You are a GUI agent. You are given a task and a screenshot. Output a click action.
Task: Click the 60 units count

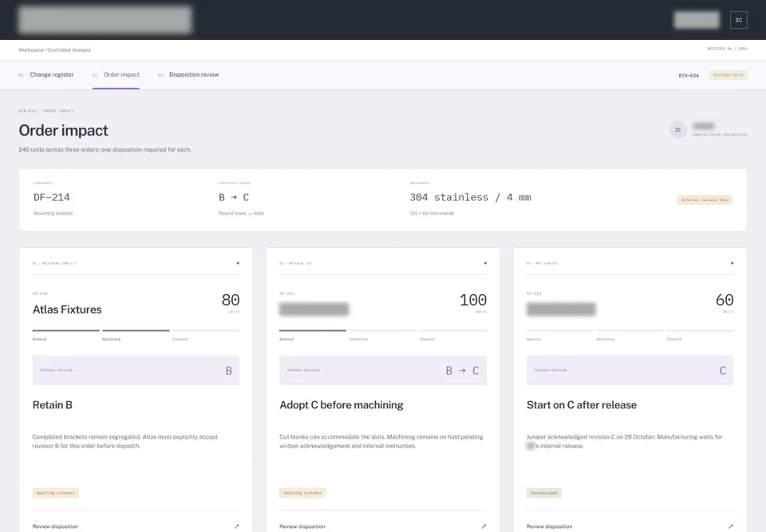[725, 300]
